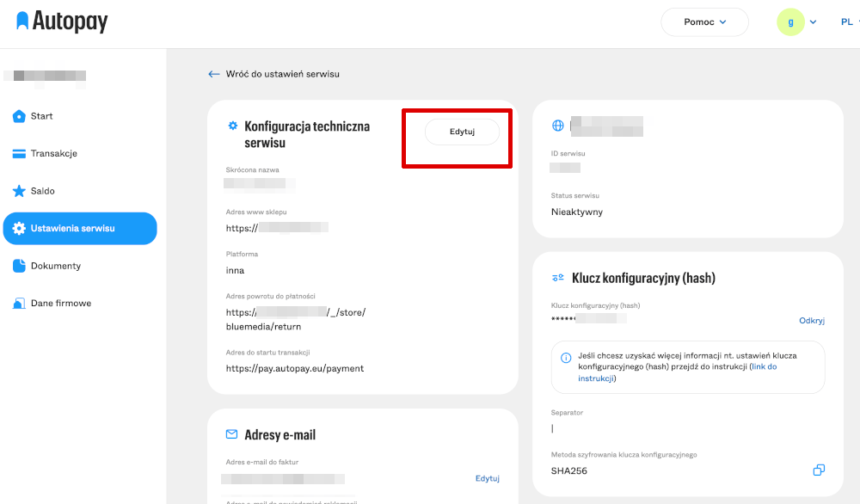The width and height of the screenshot is (860, 504).
Task: Click the back arrow to service settings
Action: pos(214,74)
